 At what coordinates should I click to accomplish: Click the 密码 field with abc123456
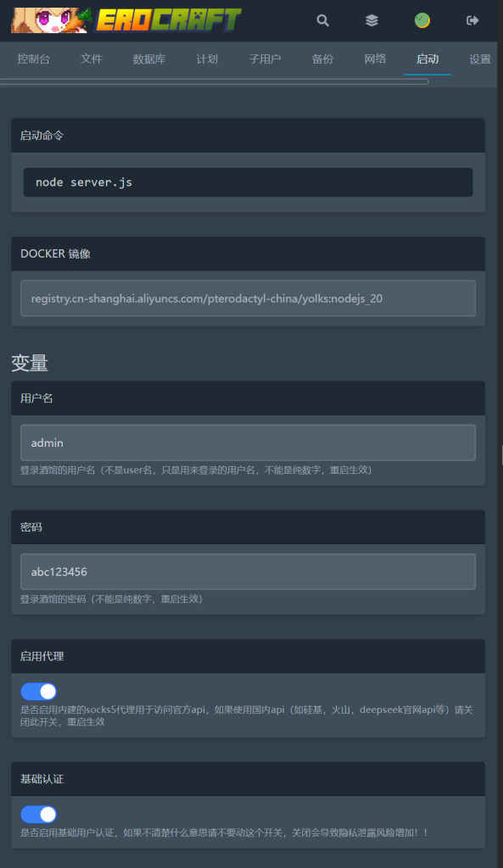pos(249,572)
